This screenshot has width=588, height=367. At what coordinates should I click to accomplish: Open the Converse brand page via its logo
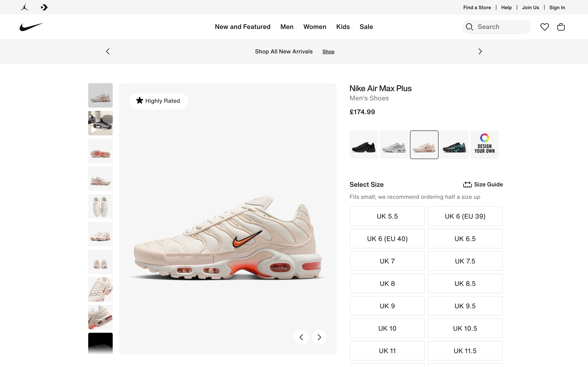[44, 7]
